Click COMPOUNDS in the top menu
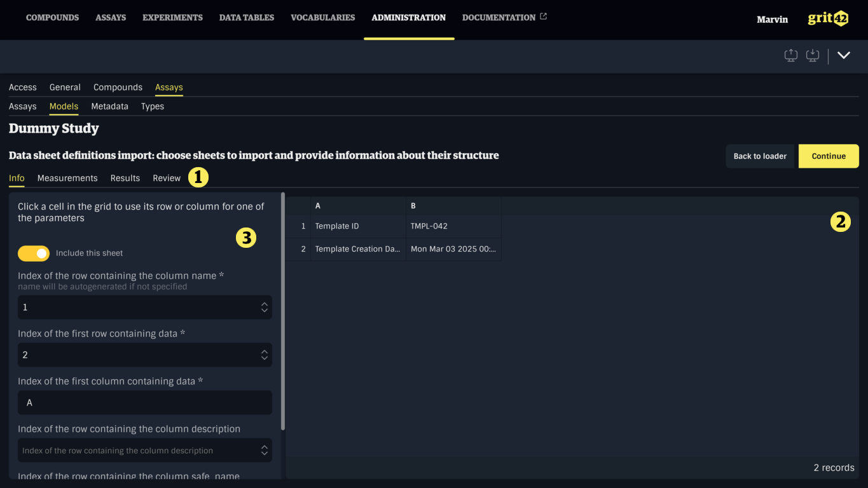This screenshot has width=868, height=488. [x=52, y=18]
